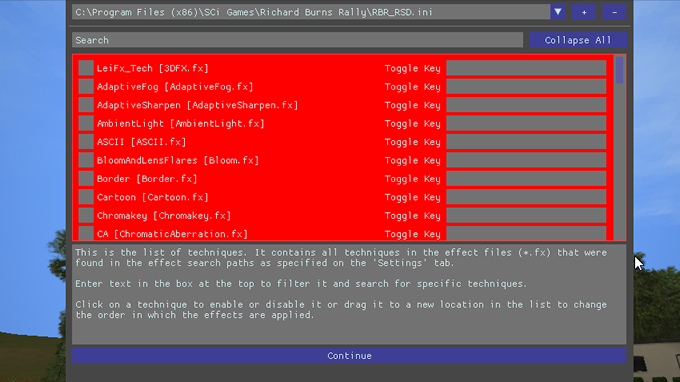Viewport: 680px width, 382px height.
Task: Click the technique list scrollbar handle
Action: pyautogui.click(x=619, y=70)
